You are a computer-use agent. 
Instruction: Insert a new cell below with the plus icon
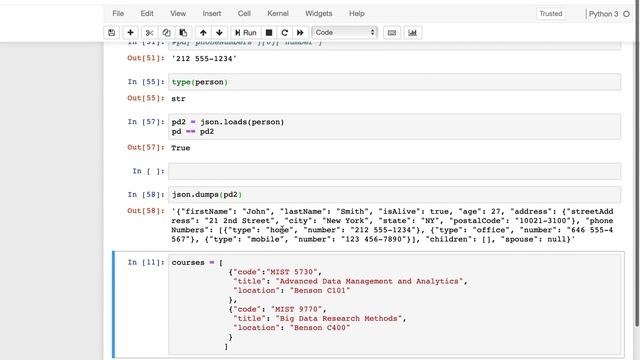(130, 33)
